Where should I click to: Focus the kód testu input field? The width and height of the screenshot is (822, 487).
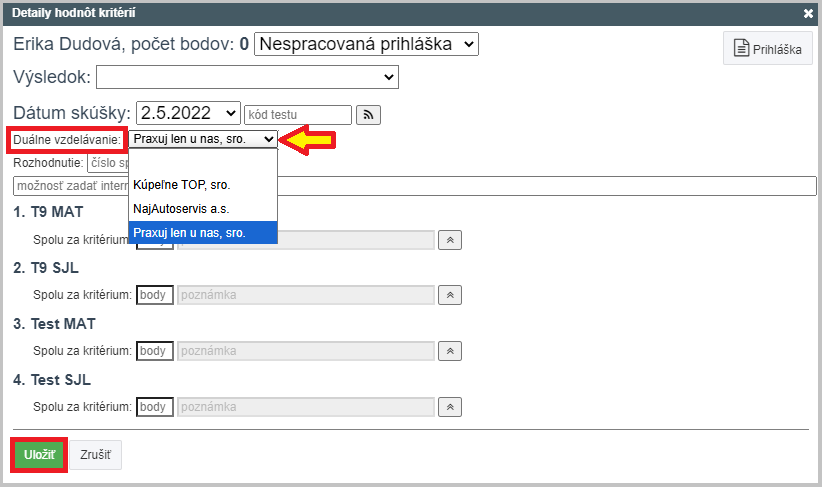[298, 115]
